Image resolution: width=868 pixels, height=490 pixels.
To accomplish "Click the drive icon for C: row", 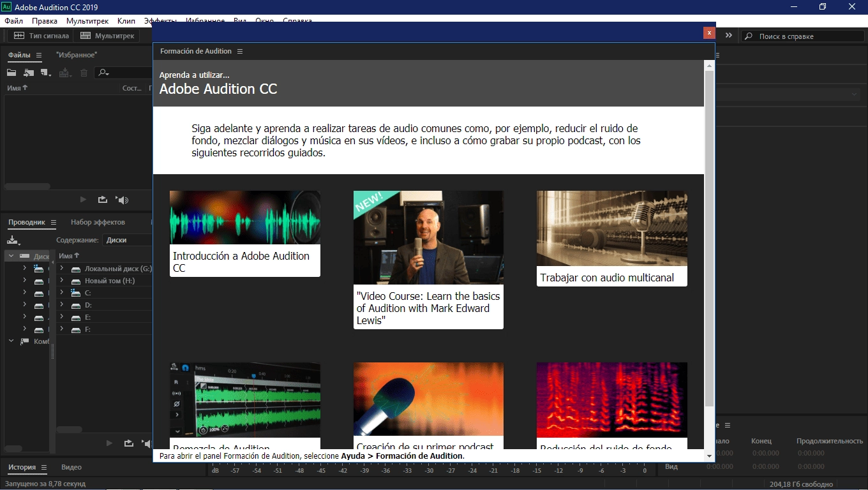I will [x=75, y=293].
